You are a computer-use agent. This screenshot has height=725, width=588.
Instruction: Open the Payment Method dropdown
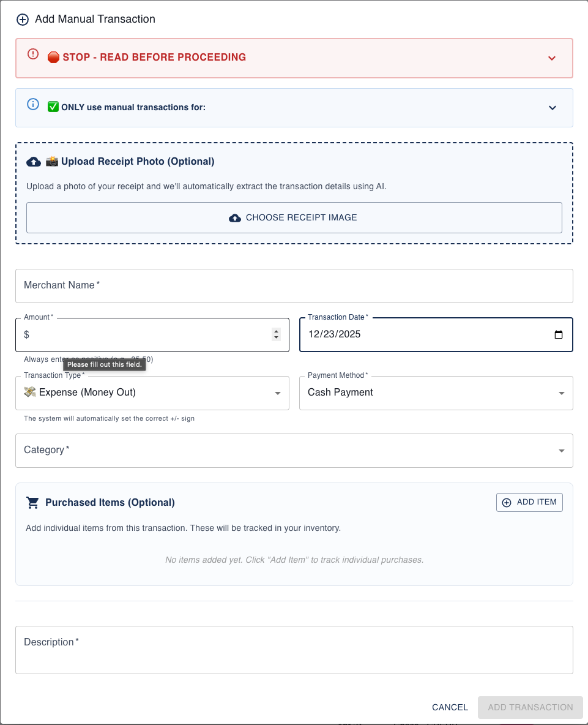pyautogui.click(x=561, y=393)
